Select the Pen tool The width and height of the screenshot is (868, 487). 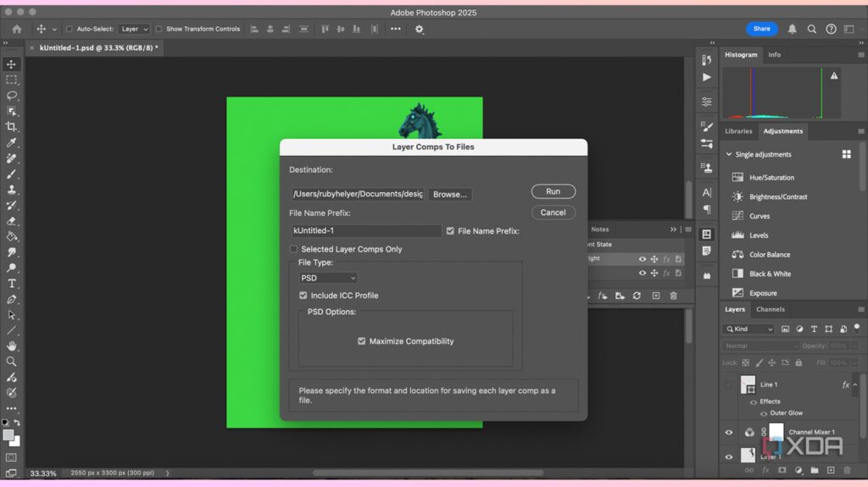point(11,299)
